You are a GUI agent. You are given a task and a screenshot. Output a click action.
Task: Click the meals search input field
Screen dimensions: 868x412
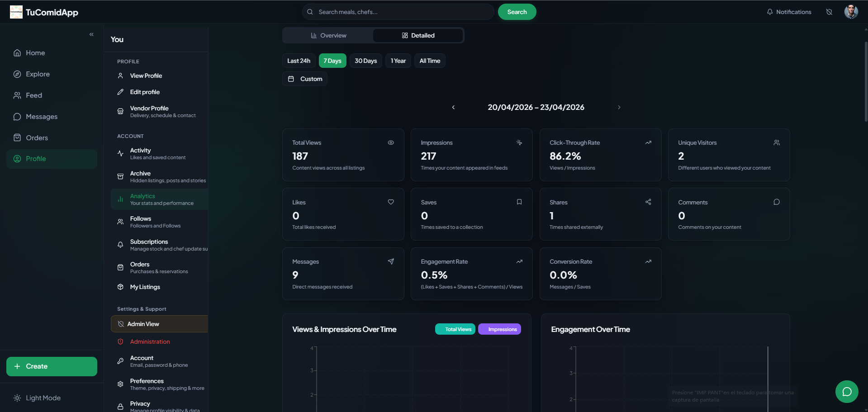(398, 12)
